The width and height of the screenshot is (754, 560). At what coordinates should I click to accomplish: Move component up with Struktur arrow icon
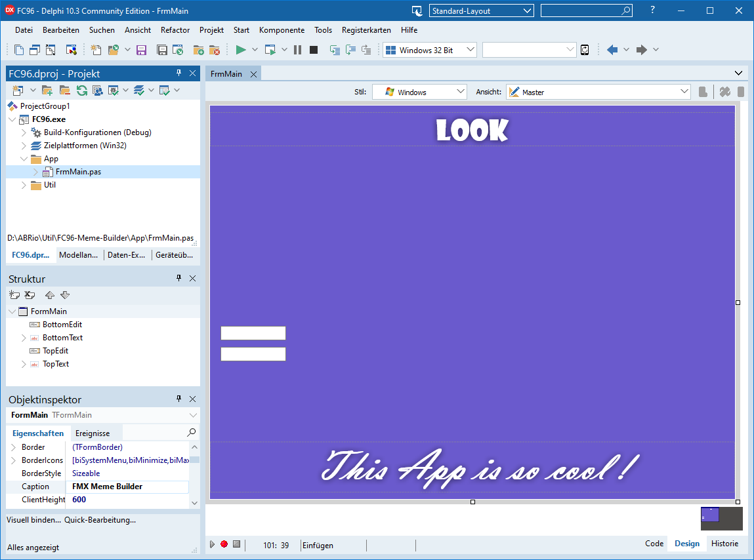[x=50, y=295]
